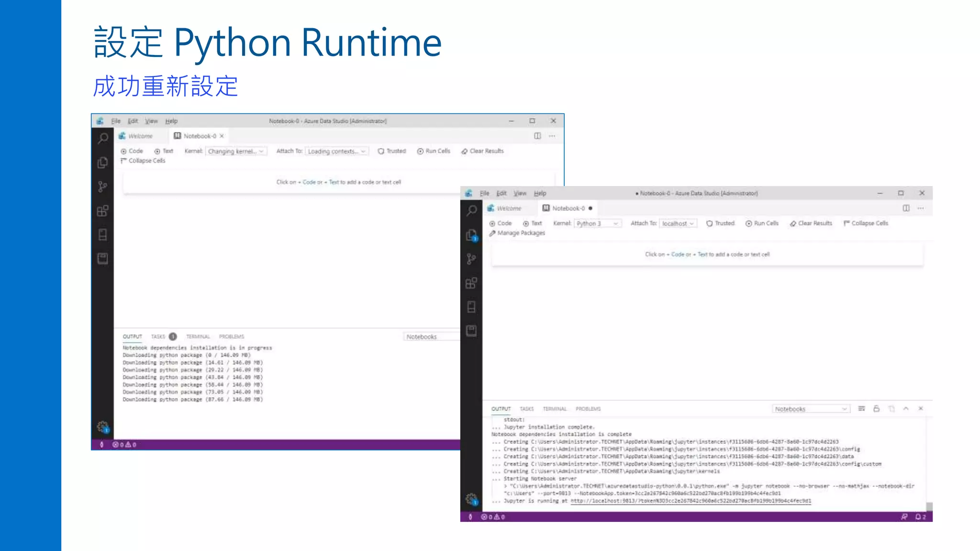Image resolution: width=980 pixels, height=551 pixels.
Task: Toggle Collapse Cells in right window
Action: tap(866, 223)
